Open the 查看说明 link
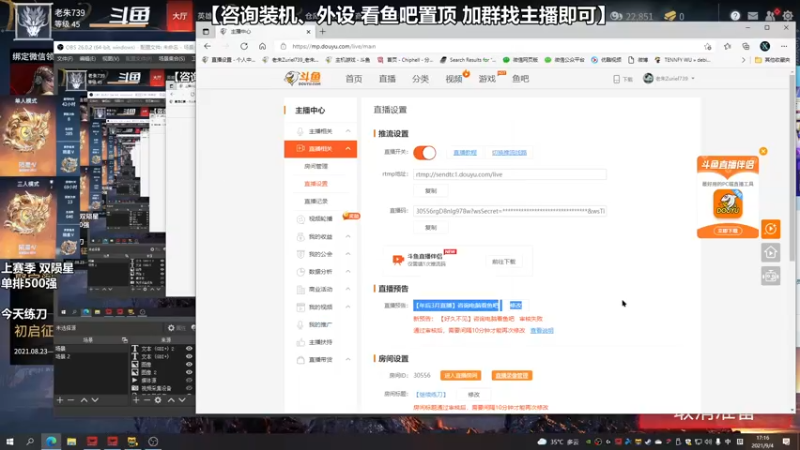Image resolution: width=800 pixels, height=450 pixels. pyautogui.click(x=542, y=331)
